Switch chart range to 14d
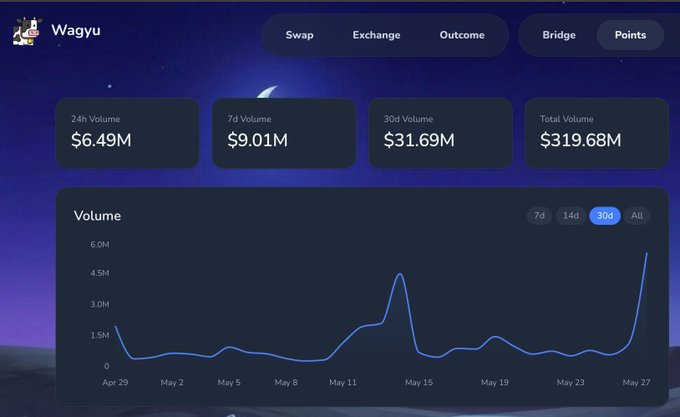This screenshot has width=680, height=417. [571, 215]
